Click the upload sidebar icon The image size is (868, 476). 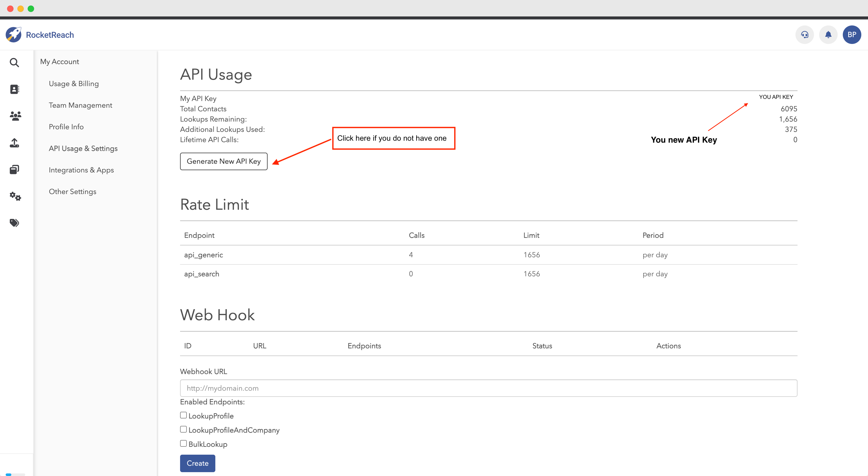[14, 143]
